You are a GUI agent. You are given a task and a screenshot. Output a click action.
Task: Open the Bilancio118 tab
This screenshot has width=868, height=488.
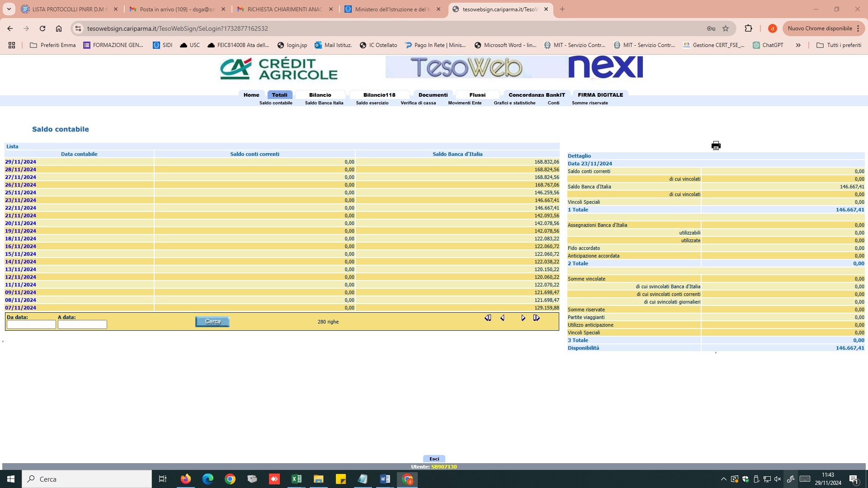379,95
